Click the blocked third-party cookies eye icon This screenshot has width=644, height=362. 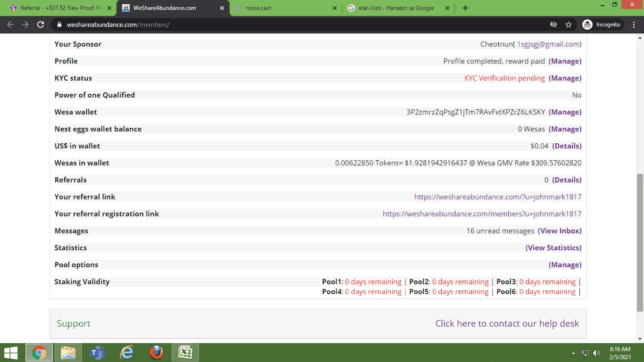pyautogui.click(x=553, y=25)
